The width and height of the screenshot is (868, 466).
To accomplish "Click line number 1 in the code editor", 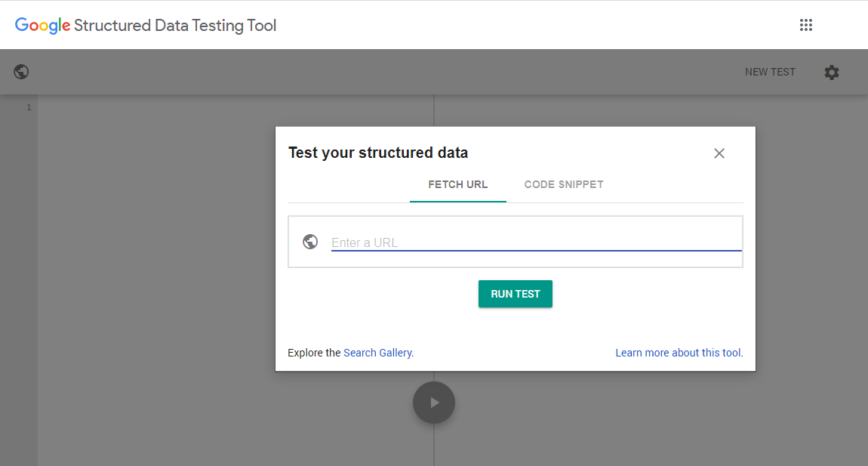I will point(29,107).
